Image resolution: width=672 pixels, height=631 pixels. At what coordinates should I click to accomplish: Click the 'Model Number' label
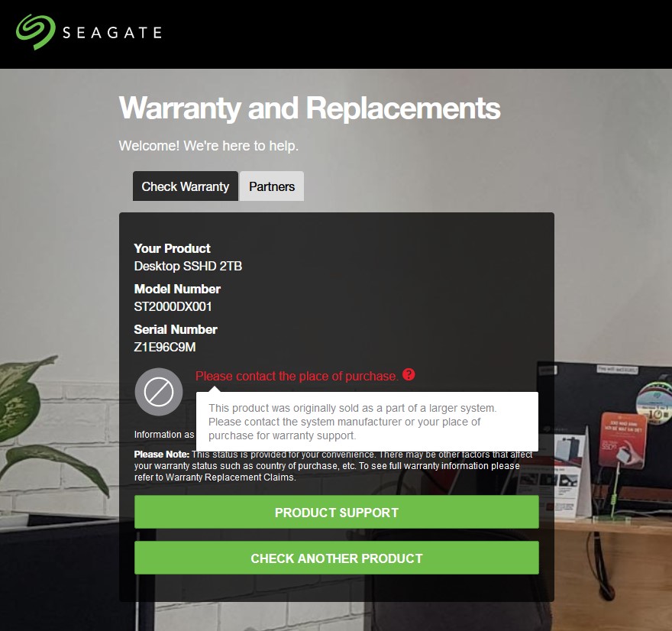pos(177,290)
